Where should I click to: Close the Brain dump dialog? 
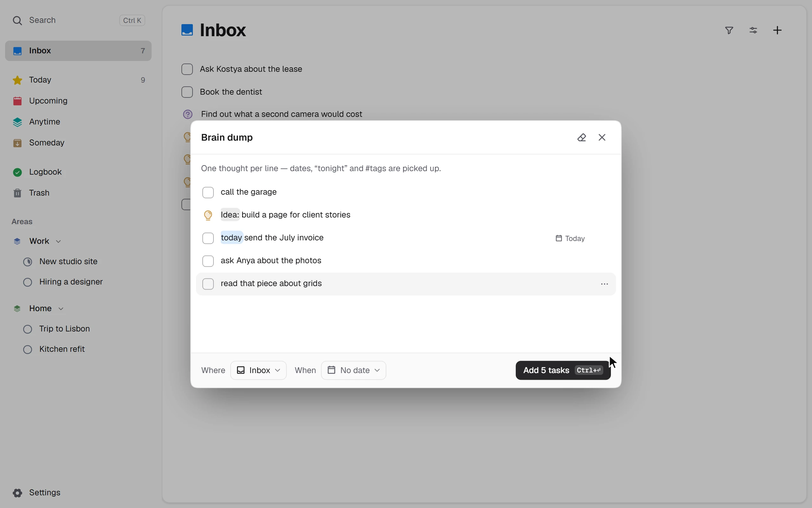(x=602, y=137)
